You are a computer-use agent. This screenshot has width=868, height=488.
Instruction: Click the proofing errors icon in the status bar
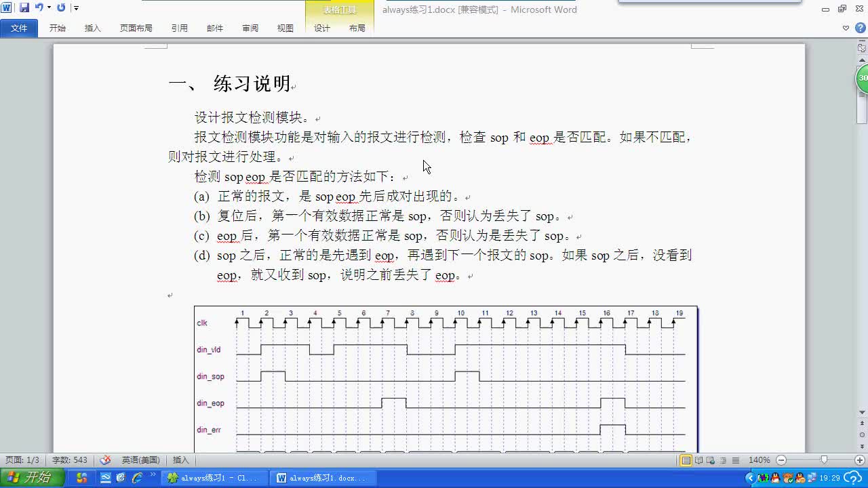[x=105, y=460]
